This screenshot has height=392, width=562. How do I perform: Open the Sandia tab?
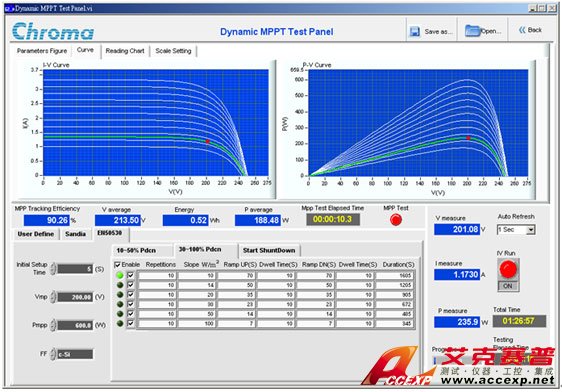point(75,234)
